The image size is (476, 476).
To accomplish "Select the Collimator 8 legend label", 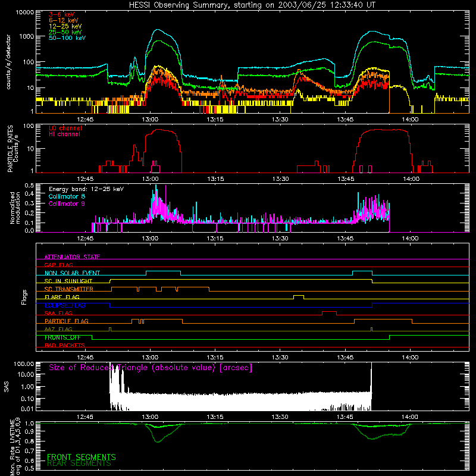I will pos(67,196).
